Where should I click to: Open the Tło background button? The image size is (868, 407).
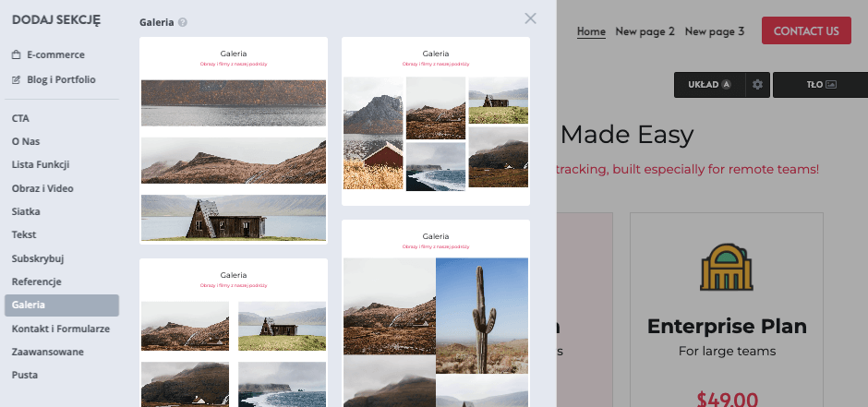click(x=820, y=85)
